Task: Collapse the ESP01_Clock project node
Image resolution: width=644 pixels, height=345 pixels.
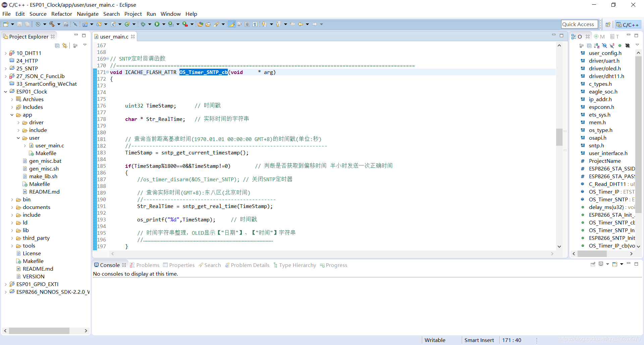Action: click(6, 91)
